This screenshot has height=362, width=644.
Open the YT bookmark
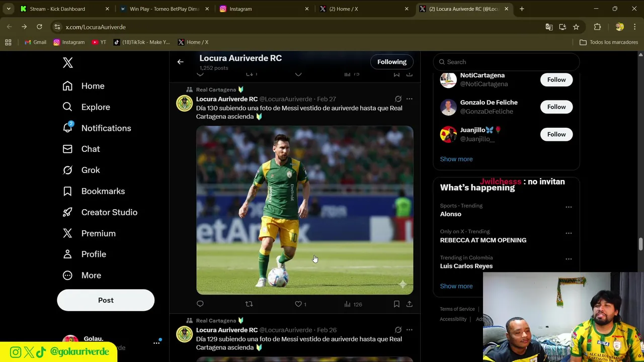click(x=99, y=42)
